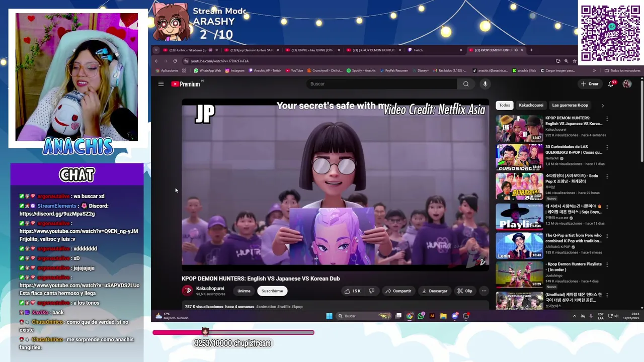Show more filter chips with right arrow
644x362 pixels.
[602, 106]
